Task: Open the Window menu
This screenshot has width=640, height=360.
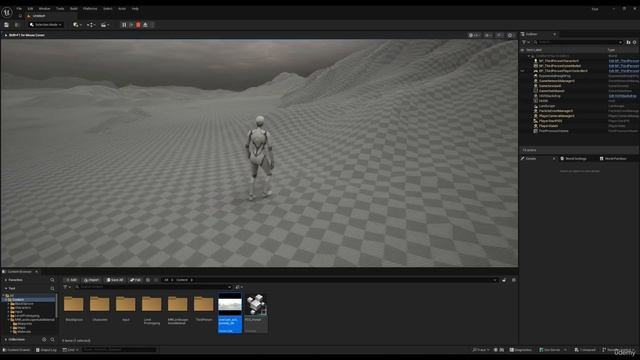Action: (x=44, y=9)
